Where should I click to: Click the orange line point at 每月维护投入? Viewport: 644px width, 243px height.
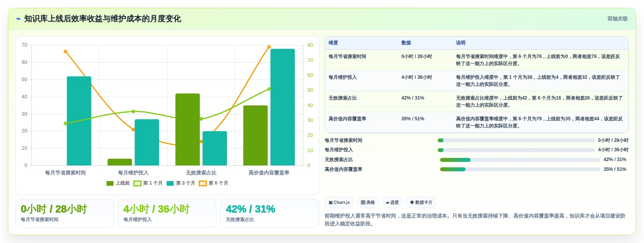pyautogui.click(x=133, y=129)
